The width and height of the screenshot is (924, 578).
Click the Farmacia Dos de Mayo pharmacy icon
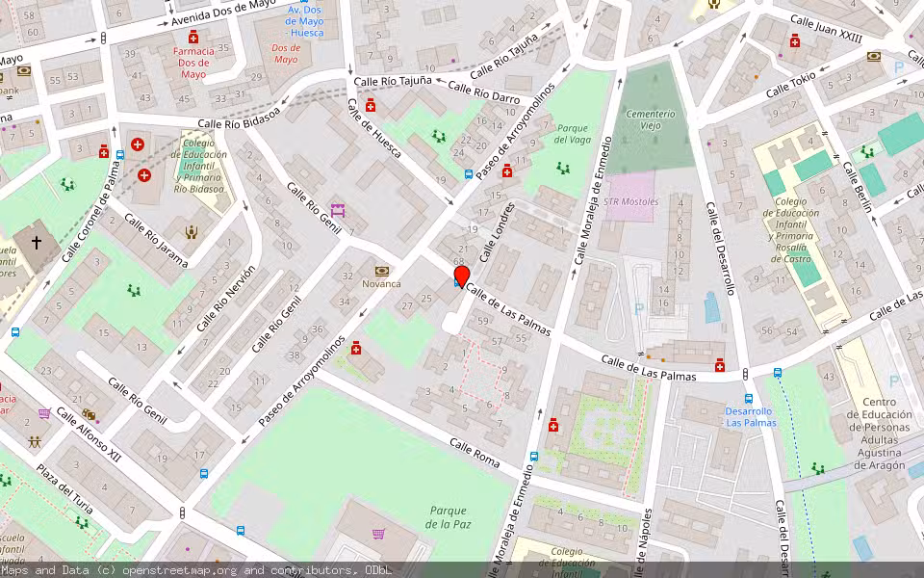pos(193,38)
